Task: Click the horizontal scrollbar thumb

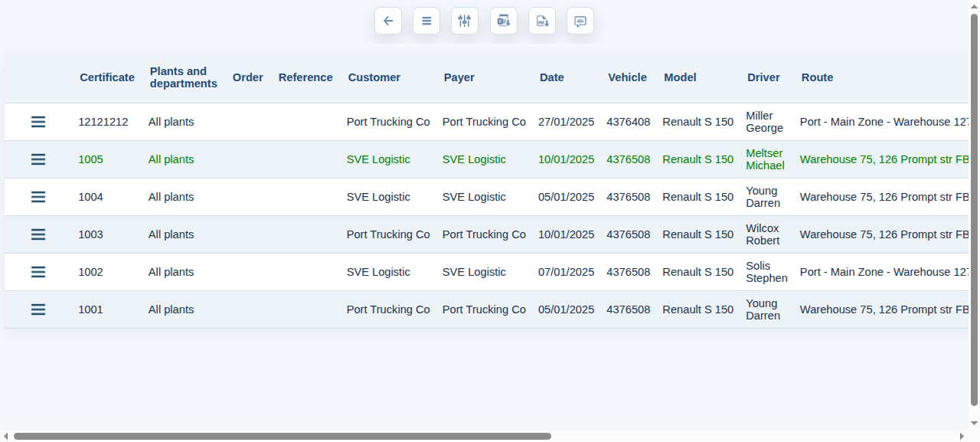Action: coord(282,436)
